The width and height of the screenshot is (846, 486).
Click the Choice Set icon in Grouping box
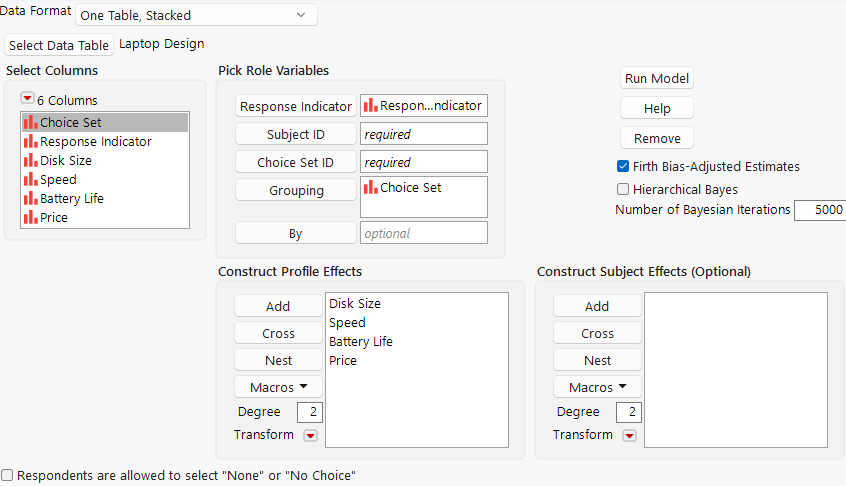coord(370,187)
